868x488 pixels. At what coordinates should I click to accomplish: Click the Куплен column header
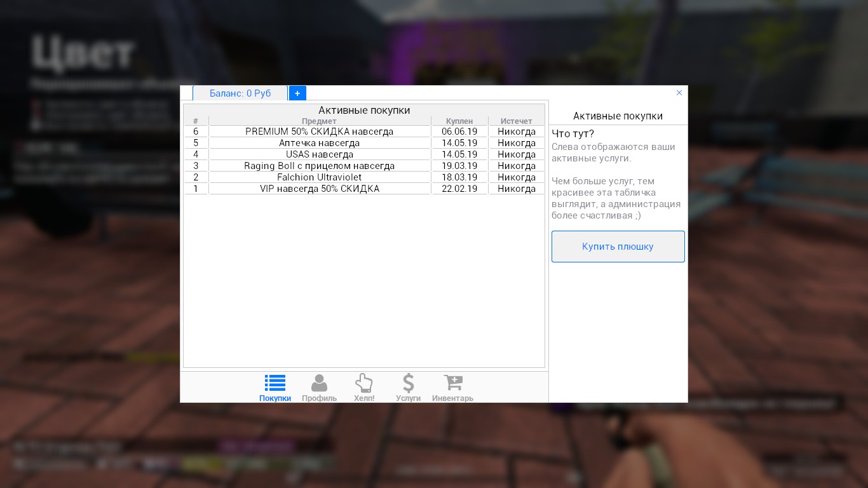tap(459, 121)
